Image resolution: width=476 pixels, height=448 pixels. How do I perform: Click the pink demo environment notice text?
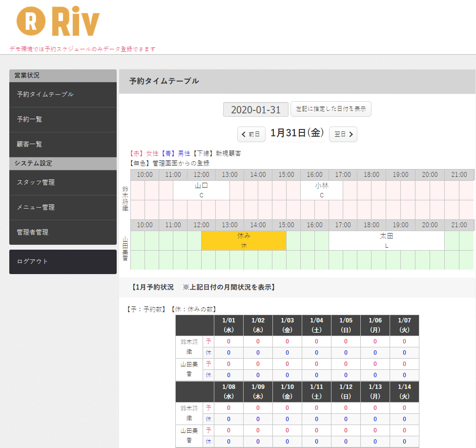click(x=83, y=49)
